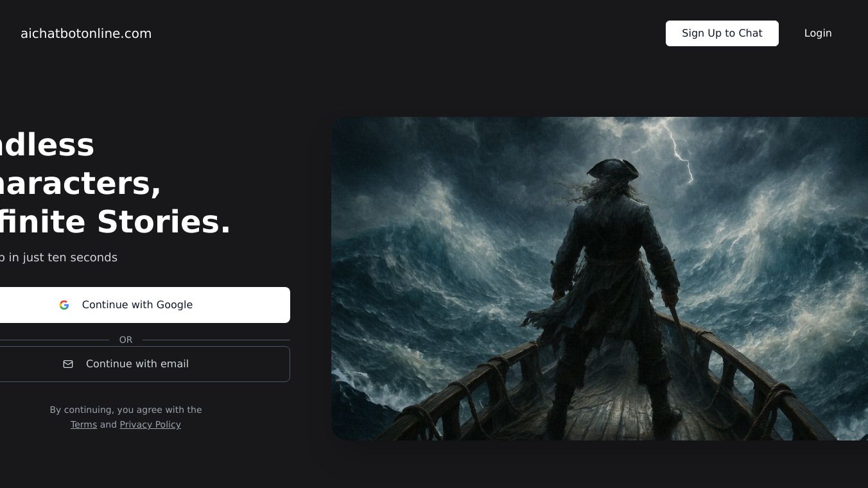Click the "haracters," headline line
This screenshot has height=488, width=868.
tap(80, 183)
